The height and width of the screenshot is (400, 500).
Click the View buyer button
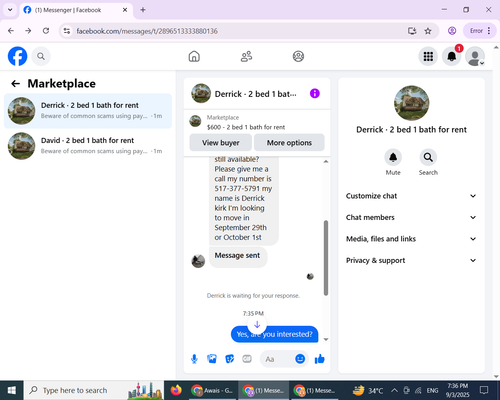point(221,143)
